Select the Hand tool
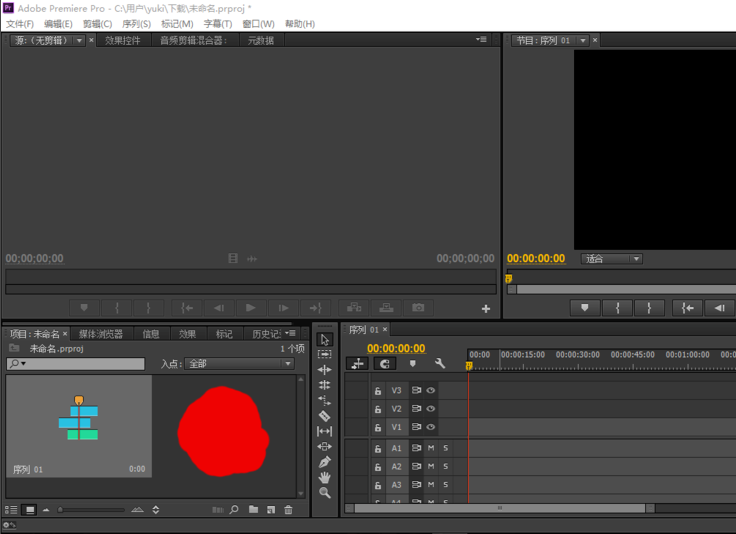736x534 pixels. pyautogui.click(x=324, y=478)
